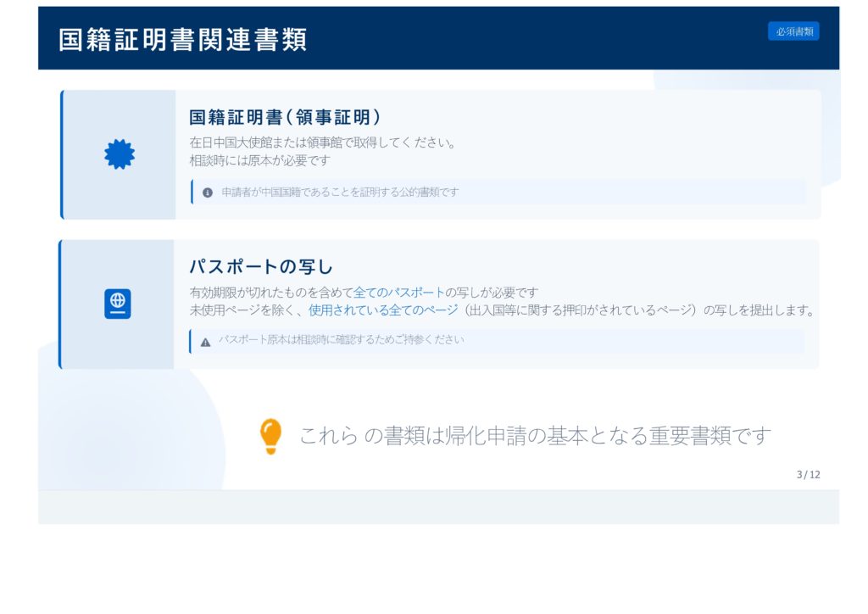Click the note about bringing the passport original
Viewport: 868px width, 614px height.
point(341,340)
